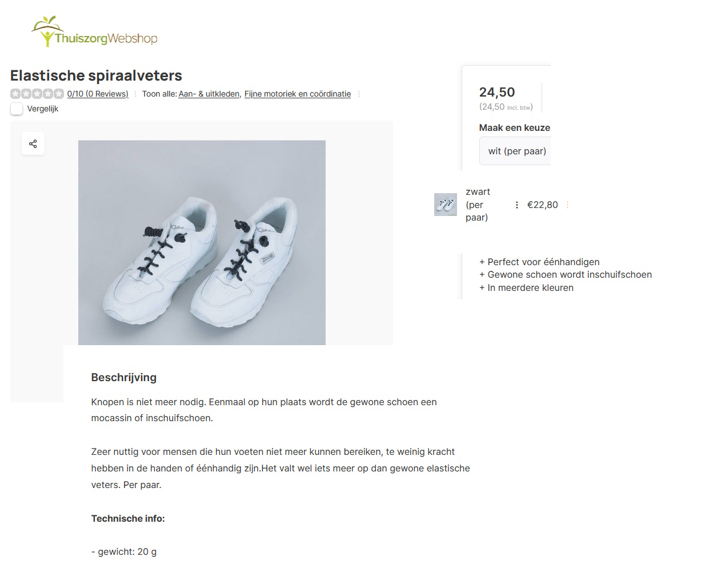
Task: Click the fifth rating star
Action: [x=59, y=94]
